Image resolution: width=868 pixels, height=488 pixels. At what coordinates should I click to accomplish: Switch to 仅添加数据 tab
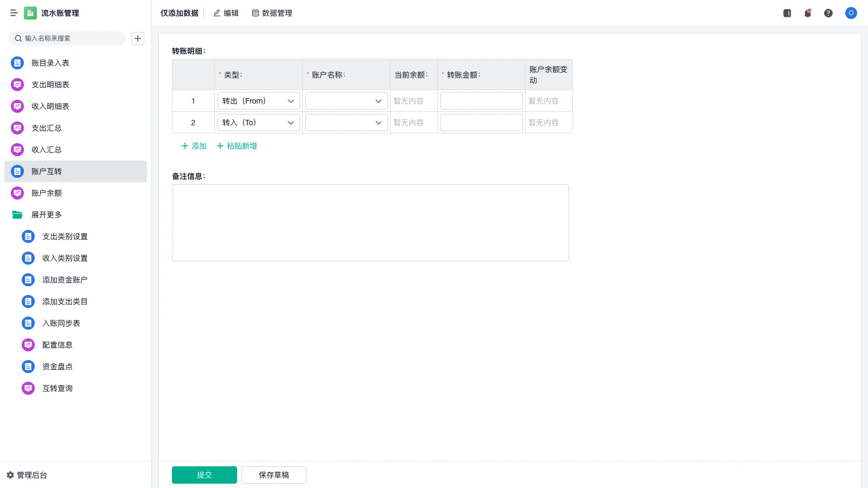click(x=180, y=13)
